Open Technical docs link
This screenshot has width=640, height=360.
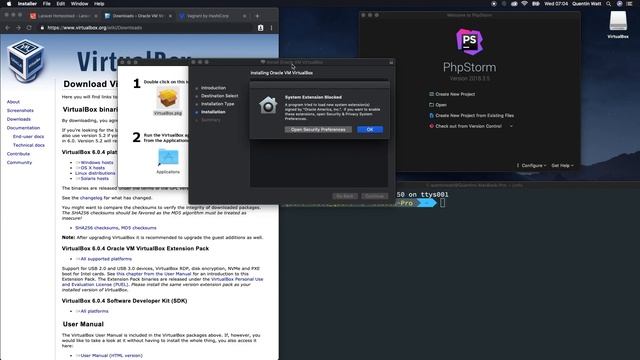(29, 145)
